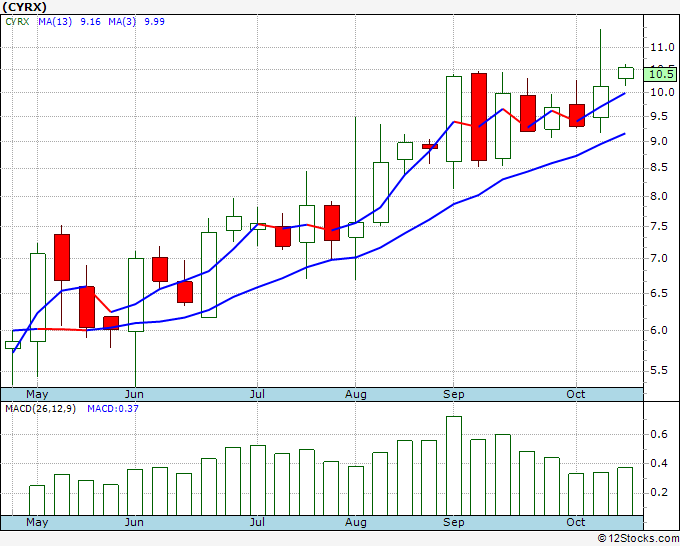Click the MACD(26,12,9) indicator label
This screenshot has width=680, height=546.
[40, 409]
